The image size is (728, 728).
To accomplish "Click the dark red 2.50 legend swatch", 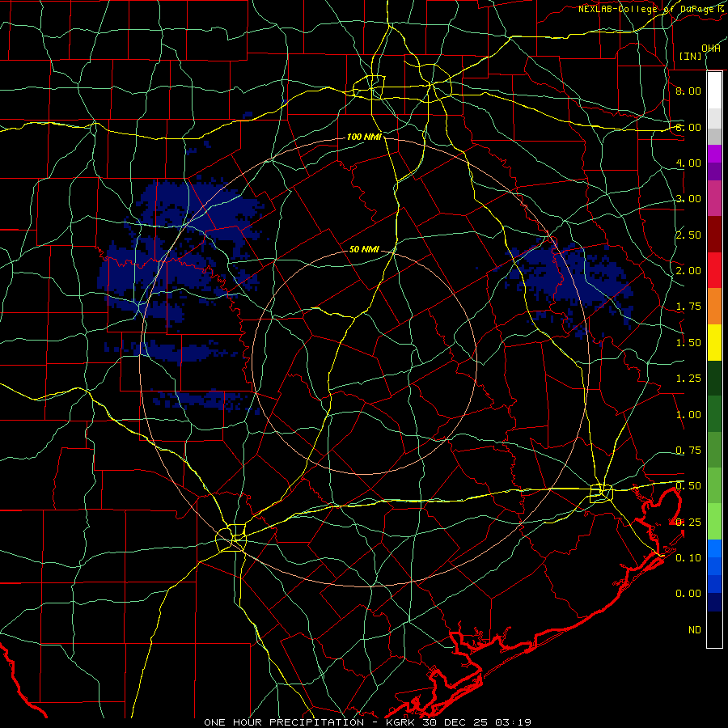I will click(714, 234).
